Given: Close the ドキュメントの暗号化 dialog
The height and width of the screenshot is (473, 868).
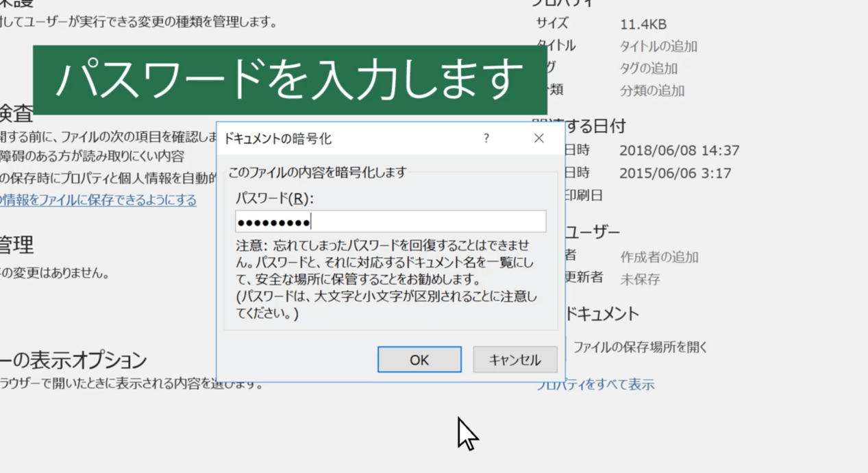Looking at the screenshot, I should coord(538,138).
